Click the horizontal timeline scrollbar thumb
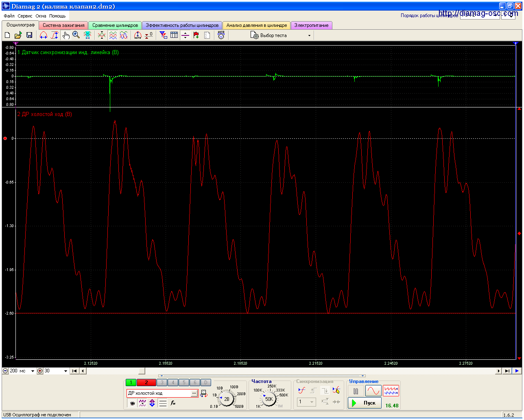The width and height of the screenshot is (524, 420). click(141, 371)
